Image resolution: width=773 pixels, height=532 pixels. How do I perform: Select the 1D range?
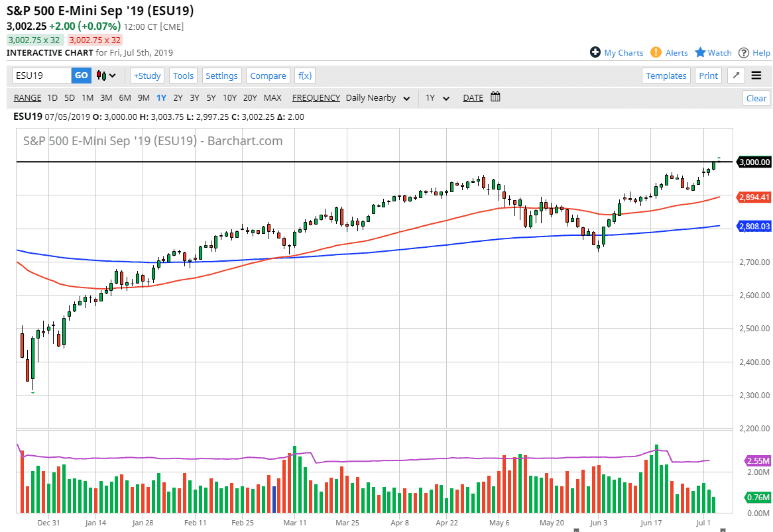click(x=52, y=97)
